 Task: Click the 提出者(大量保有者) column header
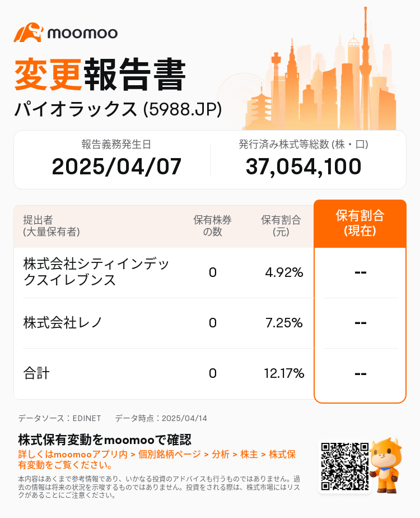52,225
